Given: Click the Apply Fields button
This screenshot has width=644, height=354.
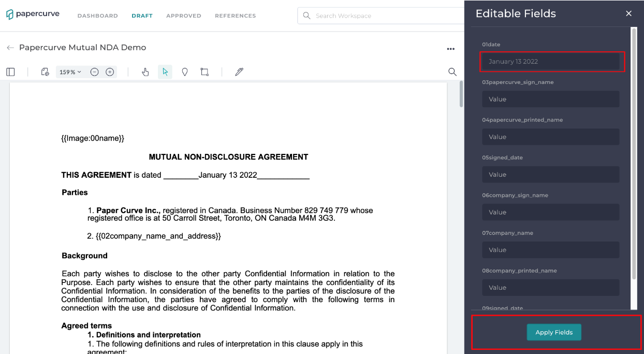Looking at the screenshot, I should pyautogui.click(x=554, y=332).
